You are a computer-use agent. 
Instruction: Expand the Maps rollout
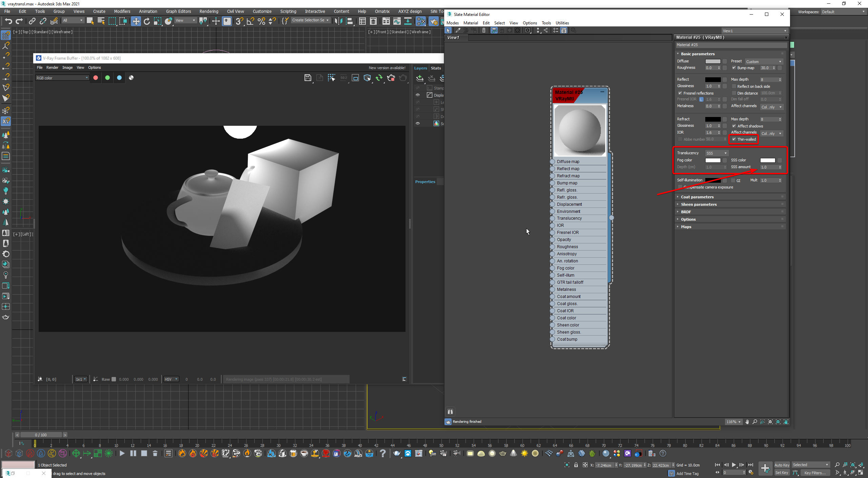730,227
